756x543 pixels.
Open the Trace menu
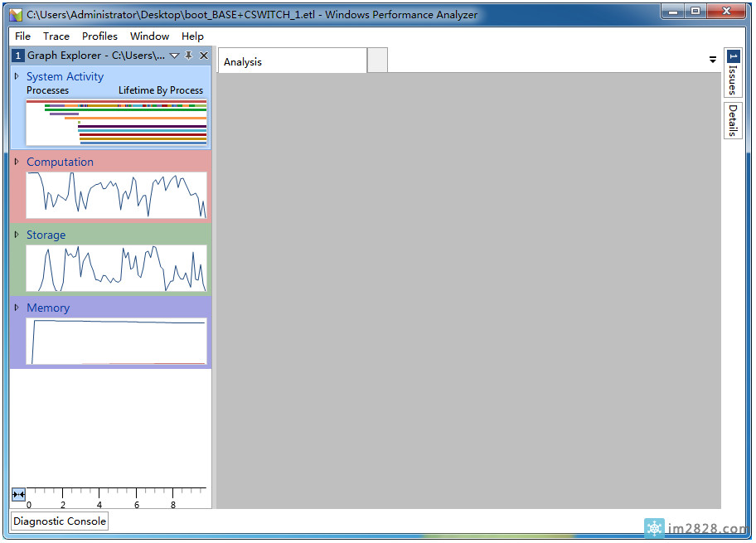coord(56,36)
